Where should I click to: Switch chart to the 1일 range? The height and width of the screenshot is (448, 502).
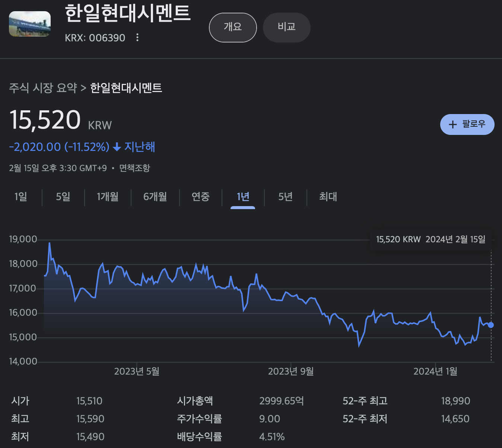(21, 196)
